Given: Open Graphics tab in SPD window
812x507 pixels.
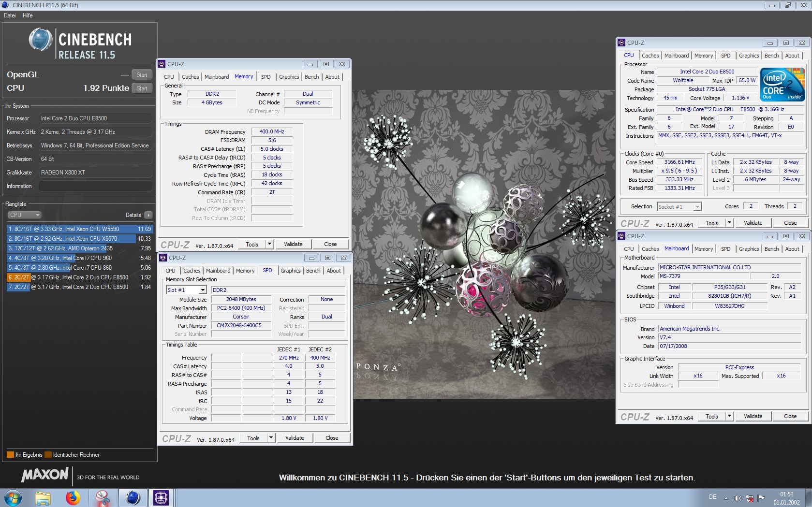Looking at the screenshot, I should 291,271.
